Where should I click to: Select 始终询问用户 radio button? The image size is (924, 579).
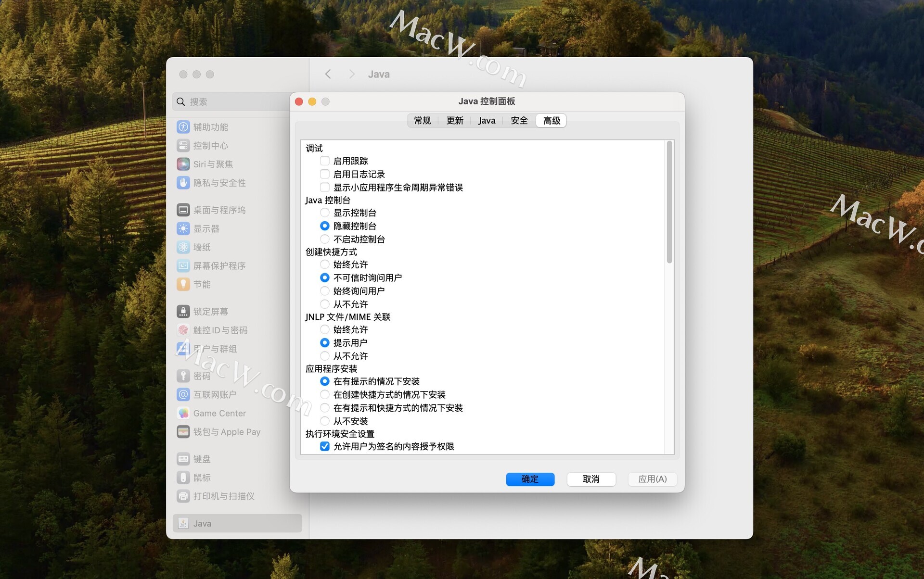325,291
